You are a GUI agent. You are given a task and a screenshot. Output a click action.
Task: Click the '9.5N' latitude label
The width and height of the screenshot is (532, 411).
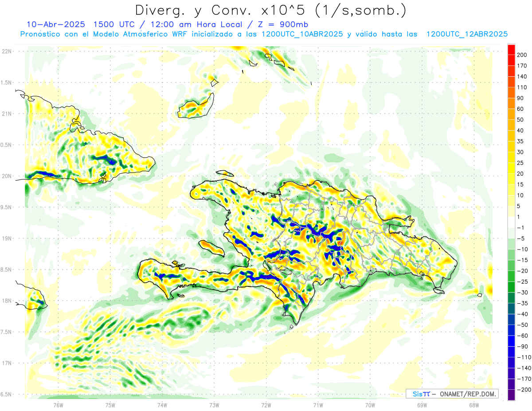tap(6, 207)
